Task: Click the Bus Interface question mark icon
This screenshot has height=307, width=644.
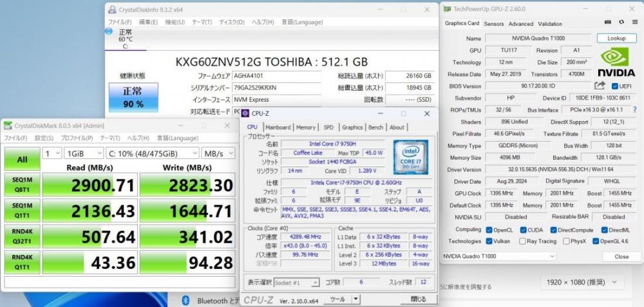Action: point(634,109)
